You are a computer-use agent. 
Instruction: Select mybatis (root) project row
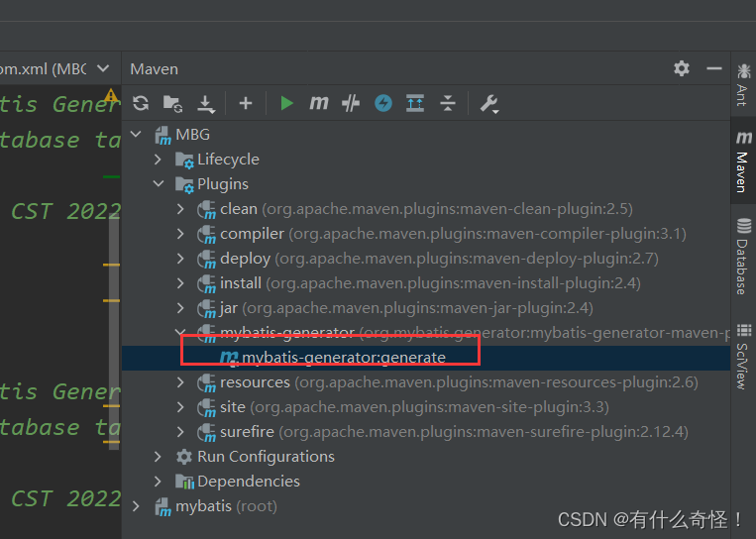[x=426, y=506]
